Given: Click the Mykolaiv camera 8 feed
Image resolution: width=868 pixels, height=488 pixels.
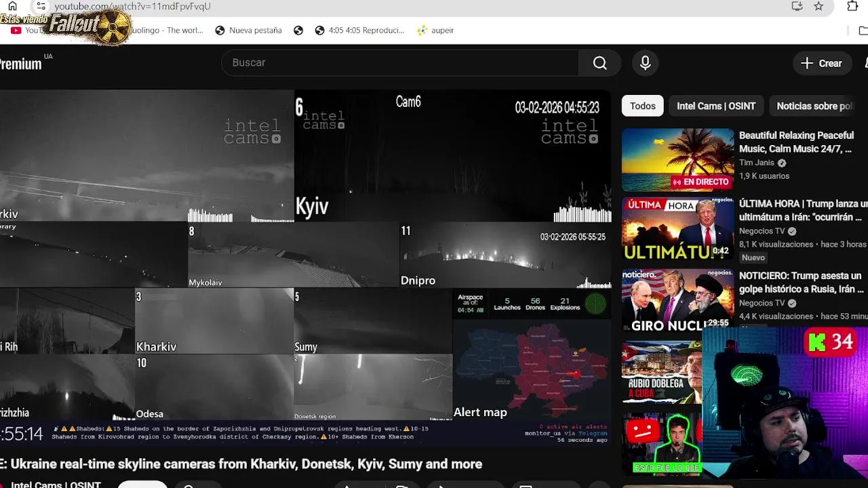Looking at the screenshot, I should point(293,256).
